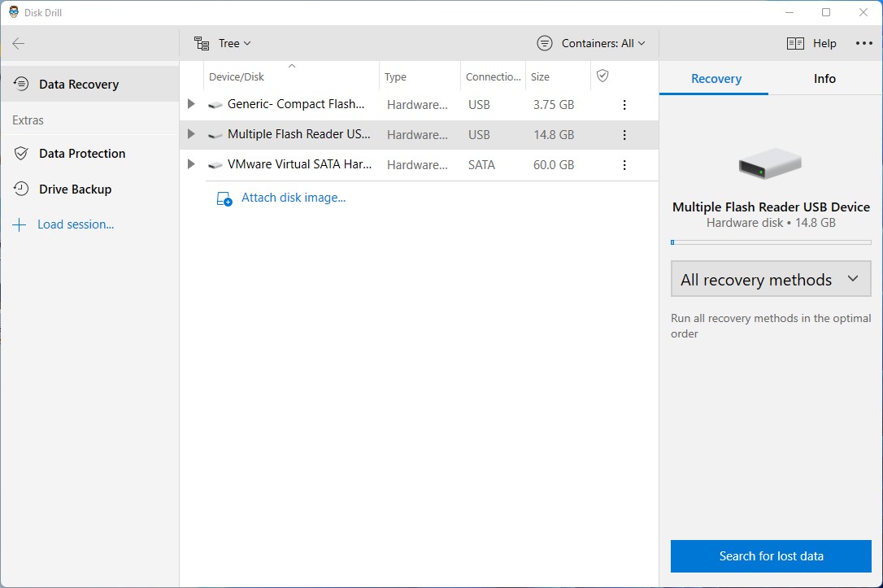Click USB connection cell of Generic- Compact Flash
The width and height of the screenshot is (883, 588).
click(x=479, y=105)
